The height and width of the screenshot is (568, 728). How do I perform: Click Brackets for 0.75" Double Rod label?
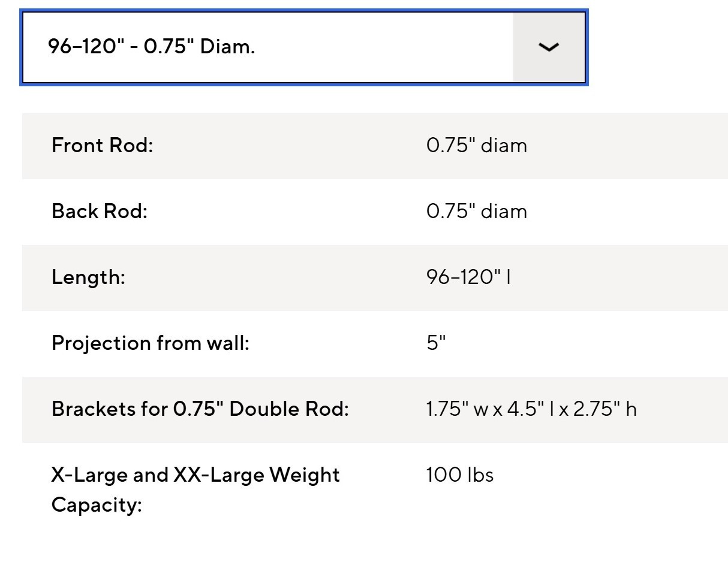200,409
